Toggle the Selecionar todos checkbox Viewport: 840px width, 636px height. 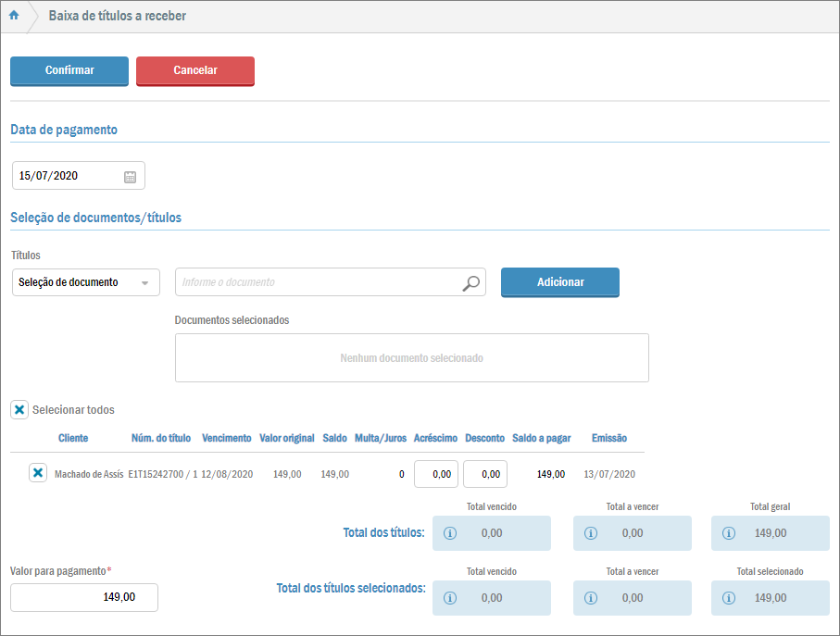coord(19,409)
